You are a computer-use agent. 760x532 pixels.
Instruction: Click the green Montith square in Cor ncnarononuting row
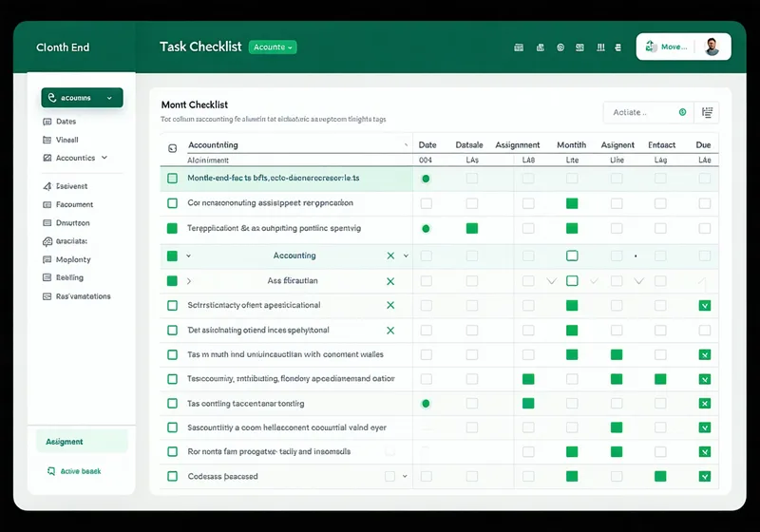click(x=572, y=203)
